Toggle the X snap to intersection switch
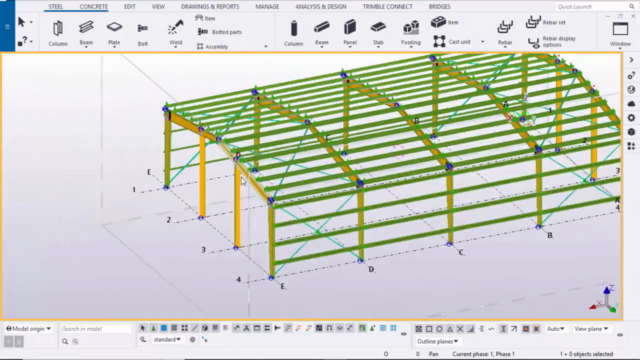640x360 pixels. coord(460,329)
